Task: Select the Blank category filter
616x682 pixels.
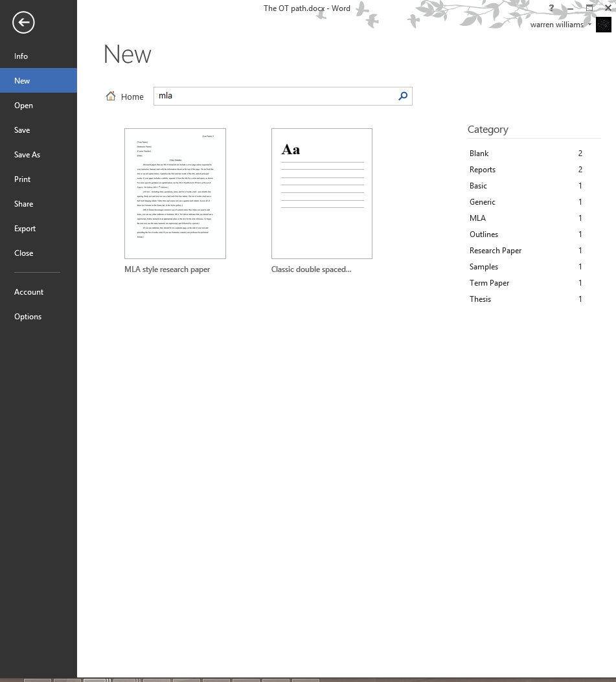Action: [x=479, y=153]
